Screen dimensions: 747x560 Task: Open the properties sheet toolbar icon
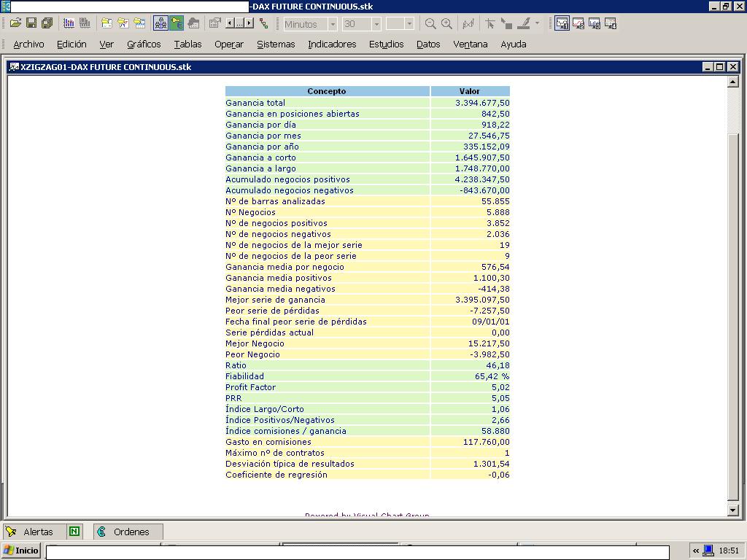coord(215,23)
